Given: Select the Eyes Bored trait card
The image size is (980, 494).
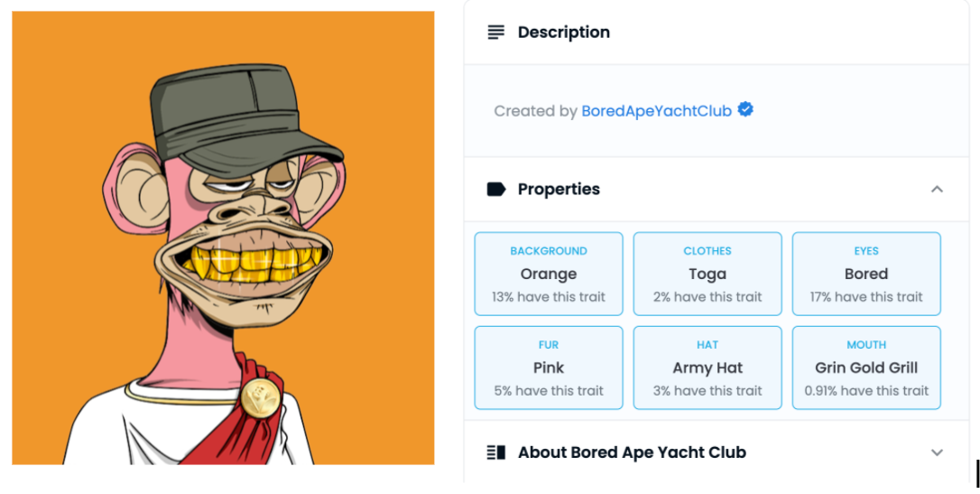Looking at the screenshot, I should click(x=866, y=274).
